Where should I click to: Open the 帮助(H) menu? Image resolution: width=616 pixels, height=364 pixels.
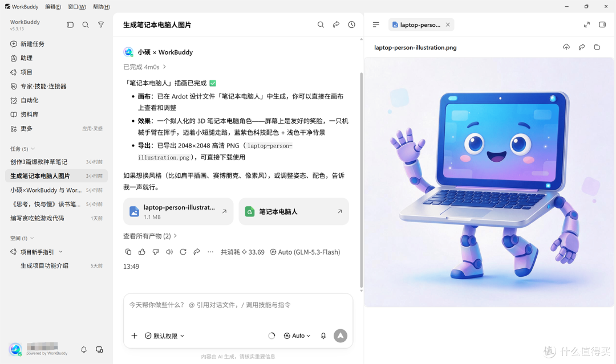(102, 7)
